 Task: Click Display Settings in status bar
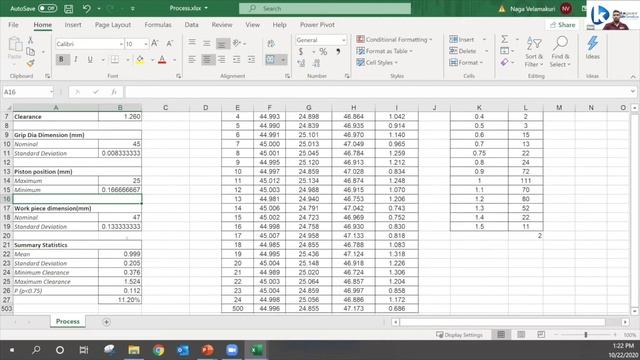460,335
